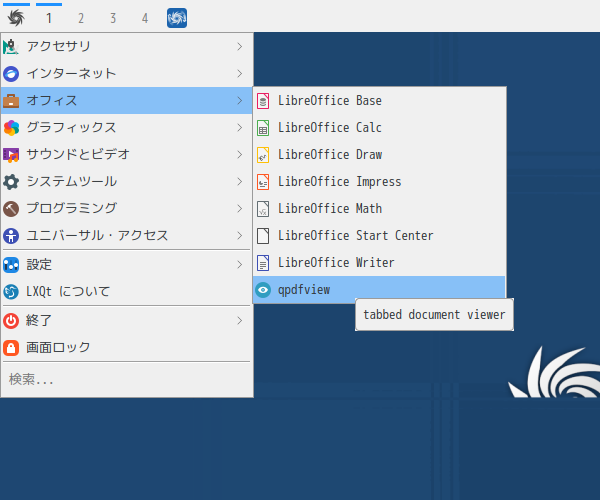
Task: Click the LXQt について logo icon
Action: click(11, 292)
